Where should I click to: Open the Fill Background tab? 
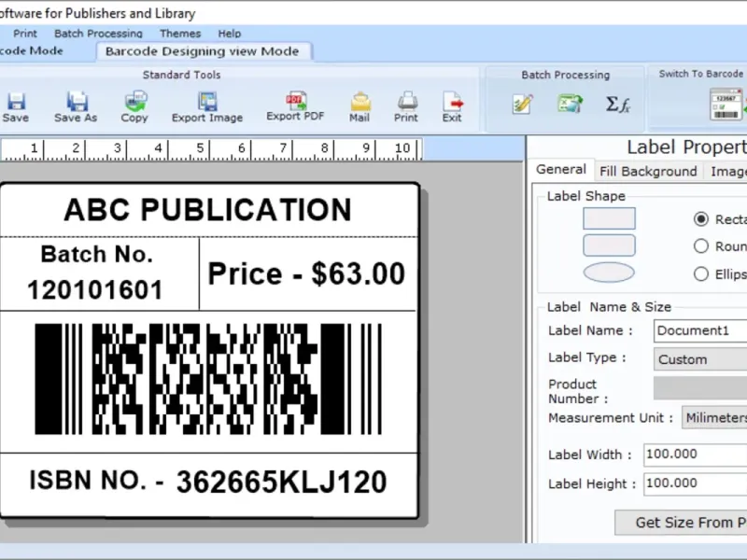pos(648,171)
